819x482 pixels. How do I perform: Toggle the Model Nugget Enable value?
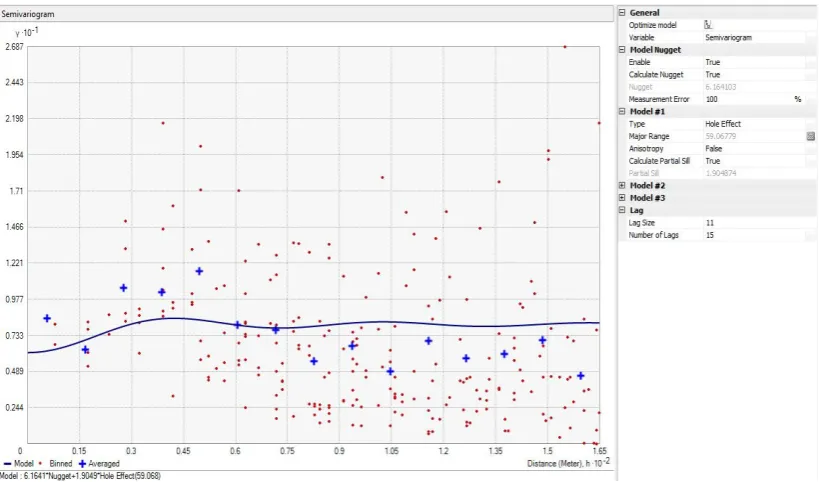pyautogui.click(x=712, y=62)
